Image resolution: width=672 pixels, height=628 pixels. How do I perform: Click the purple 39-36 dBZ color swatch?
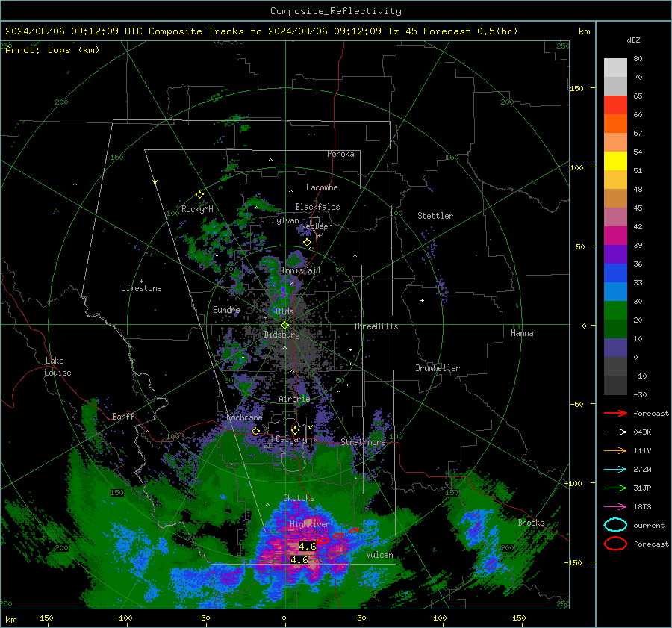tap(615, 255)
